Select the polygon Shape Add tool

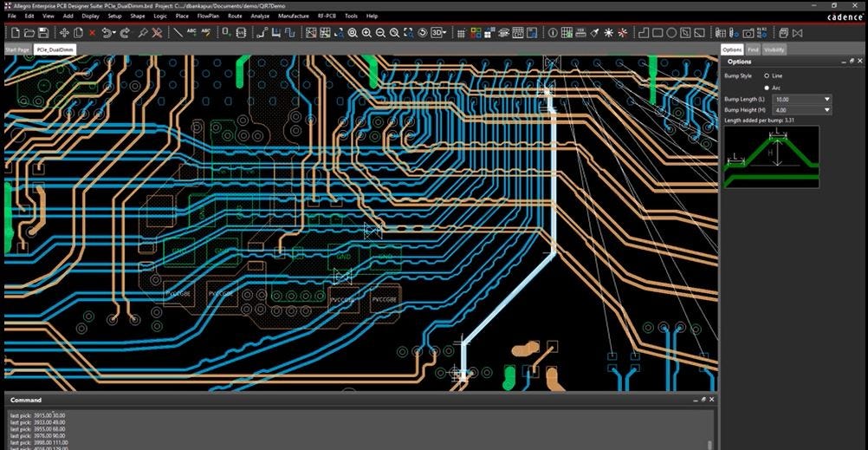tap(644, 33)
